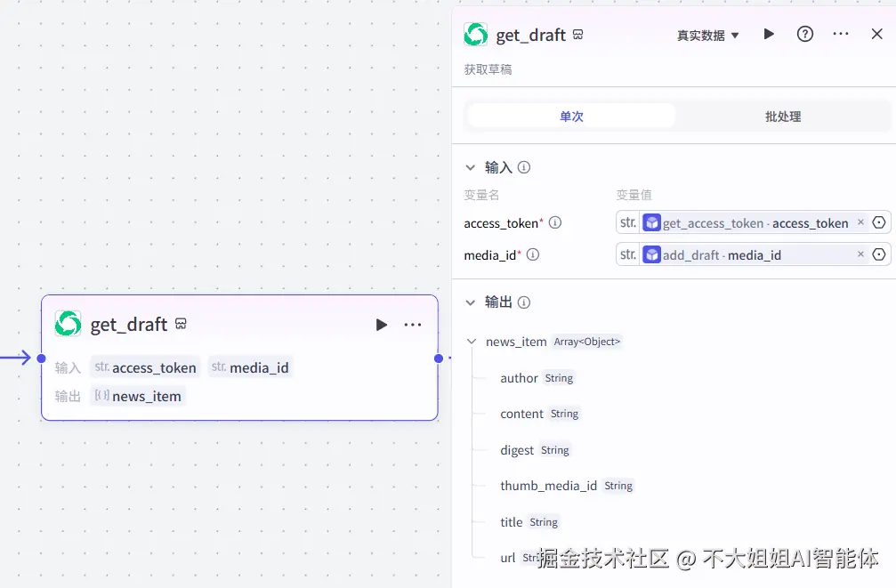
Task: Click the API tag icon beside get_draft title
Action: click(x=578, y=34)
